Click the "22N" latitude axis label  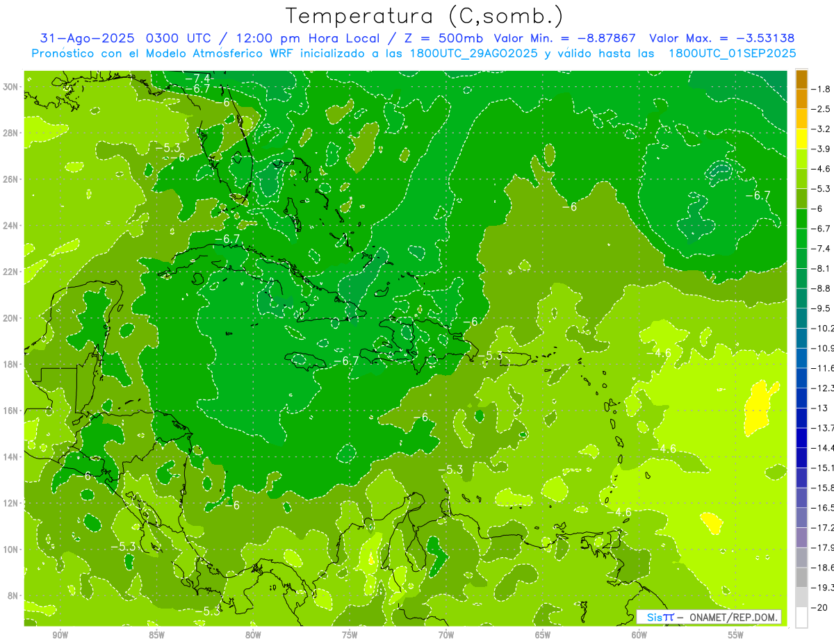10,272
